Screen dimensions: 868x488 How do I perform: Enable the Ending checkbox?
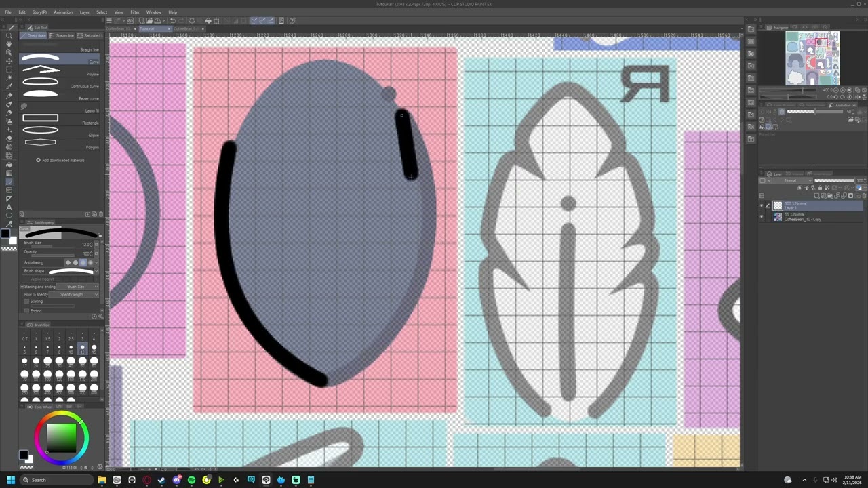coord(27,310)
